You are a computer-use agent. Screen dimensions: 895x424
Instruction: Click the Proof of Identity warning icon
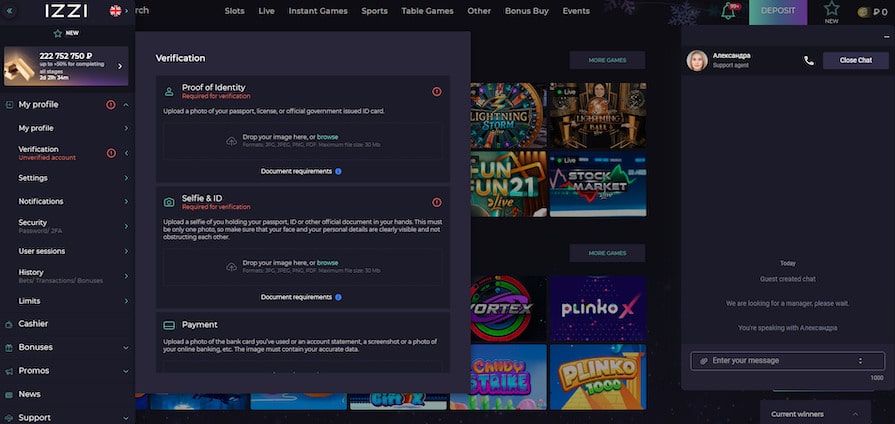coord(437,91)
